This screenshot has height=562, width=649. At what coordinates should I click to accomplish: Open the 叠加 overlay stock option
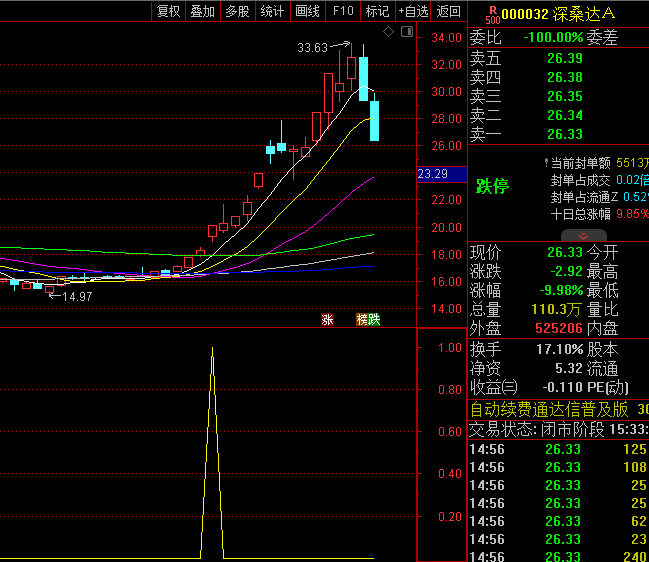pyautogui.click(x=203, y=11)
